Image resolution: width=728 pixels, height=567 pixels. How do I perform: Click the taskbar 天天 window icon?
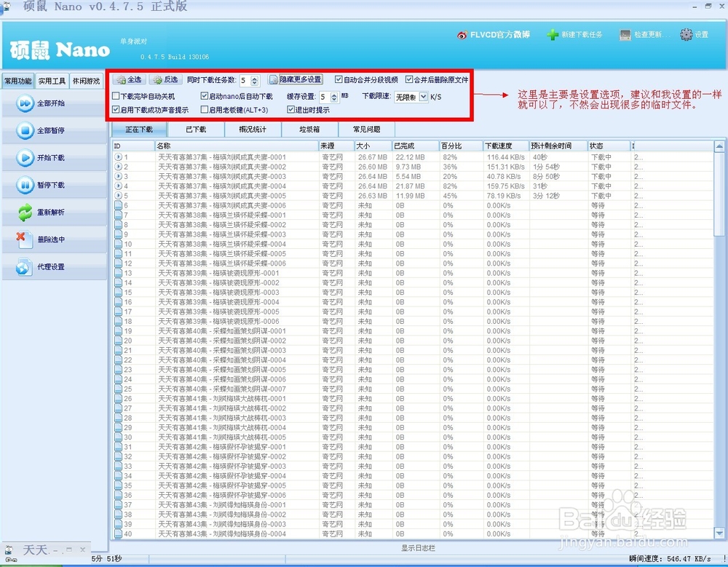[x=9, y=550]
